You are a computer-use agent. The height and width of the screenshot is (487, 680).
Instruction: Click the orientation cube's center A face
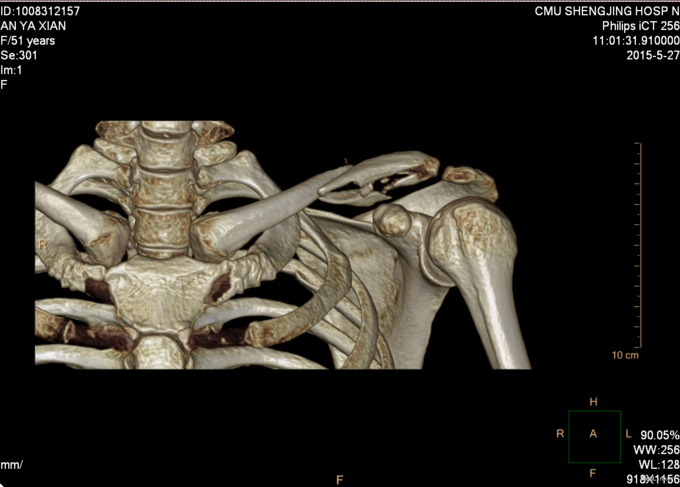pos(594,435)
